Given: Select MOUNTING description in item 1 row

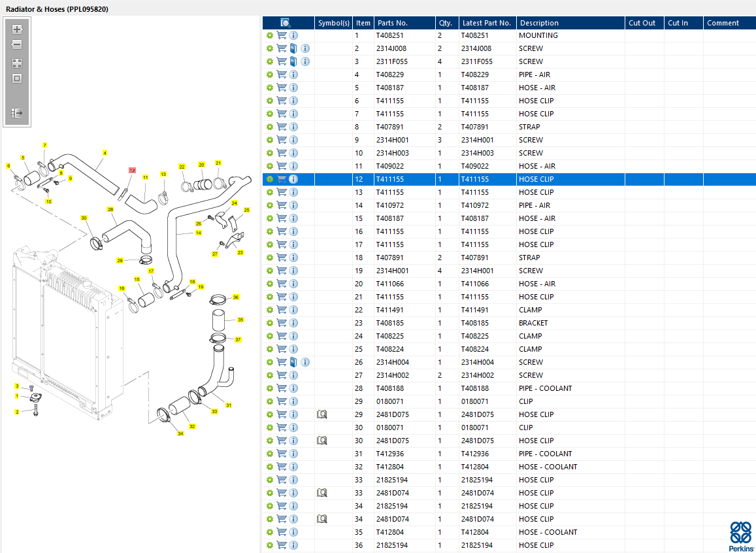Looking at the screenshot, I should click(x=538, y=35).
